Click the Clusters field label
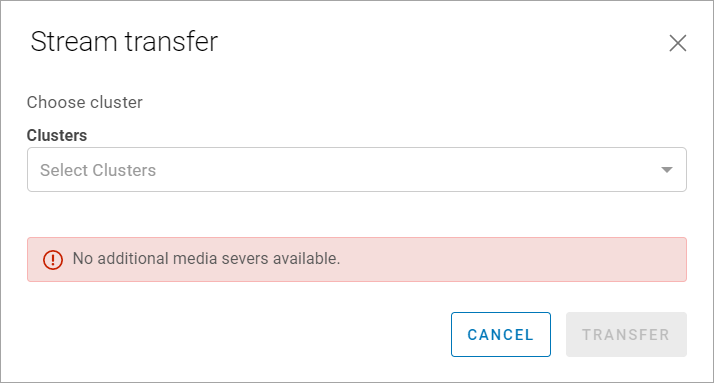Image resolution: width=714 pixels, height=383 pixels. (57, 135)
